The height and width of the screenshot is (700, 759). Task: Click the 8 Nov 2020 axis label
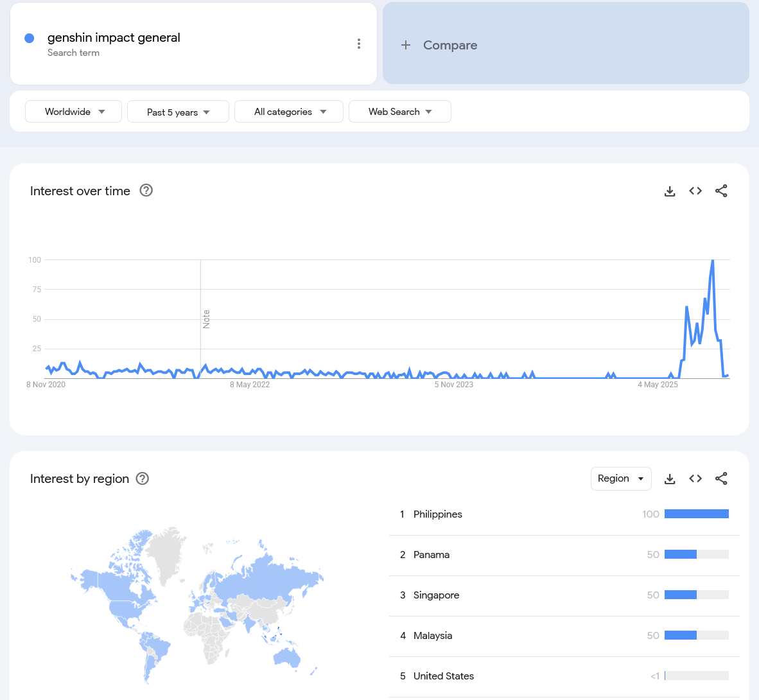(x=46, y=385)
